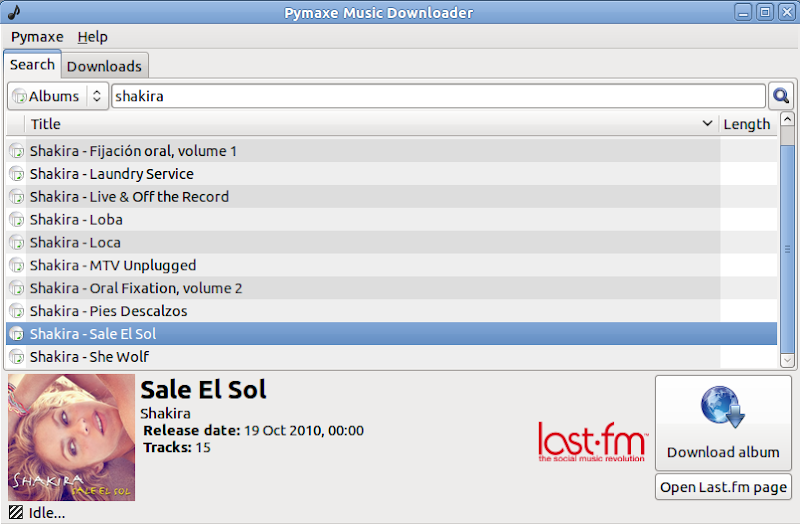The height and width of the screenshot is (524, 800).
Task: Click the search field containing shakira
Action: (438, 96)
